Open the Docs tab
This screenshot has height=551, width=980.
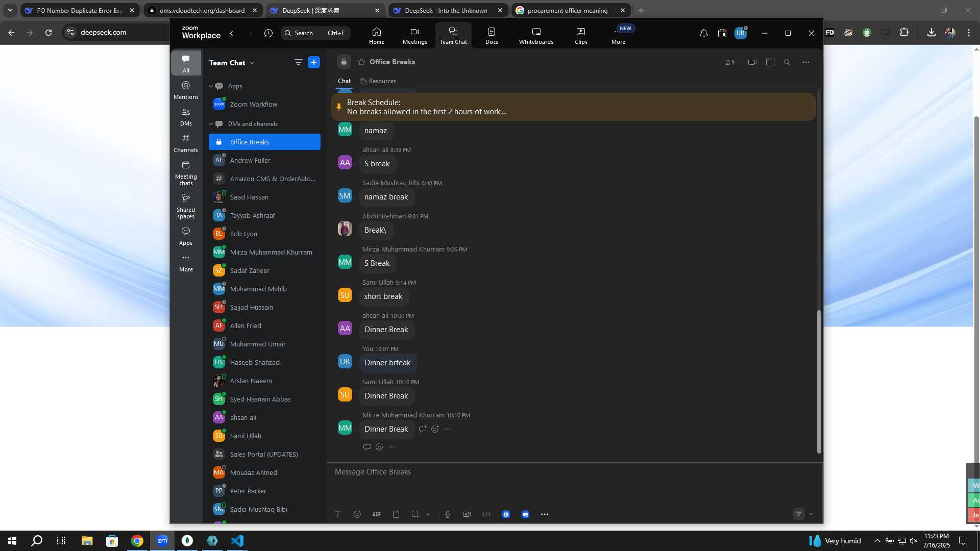pos(492,35)
